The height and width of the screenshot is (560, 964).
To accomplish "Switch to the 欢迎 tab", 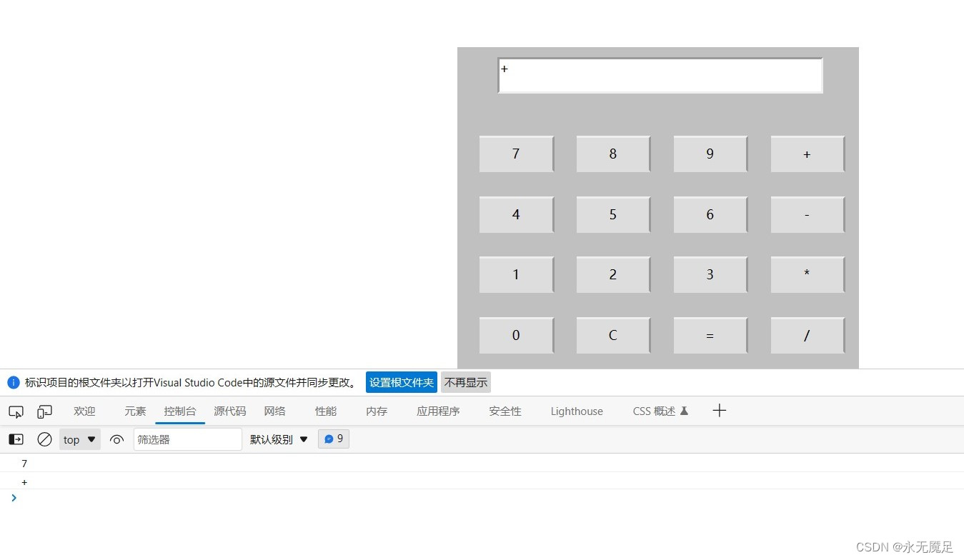I will coord(84,411).
